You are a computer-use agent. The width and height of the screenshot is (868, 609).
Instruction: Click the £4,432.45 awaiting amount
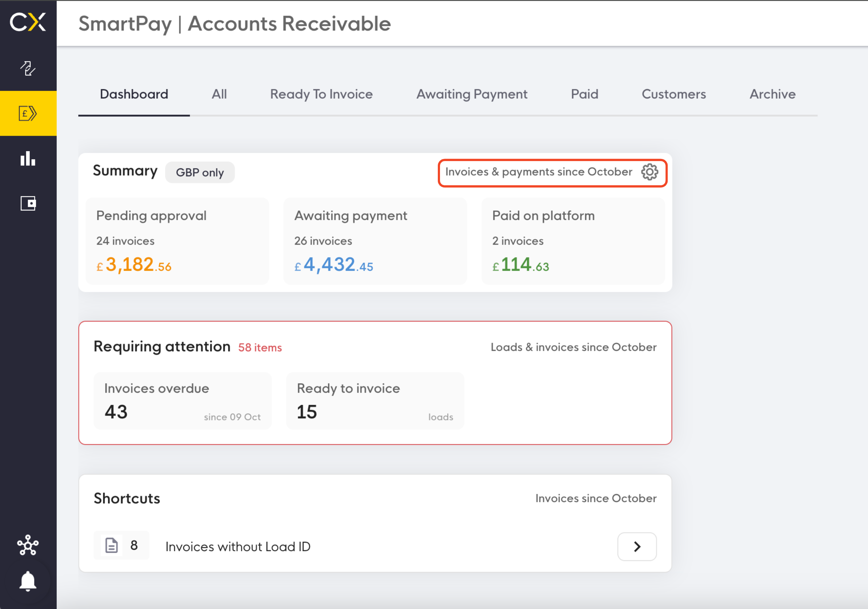coord(333,265)
